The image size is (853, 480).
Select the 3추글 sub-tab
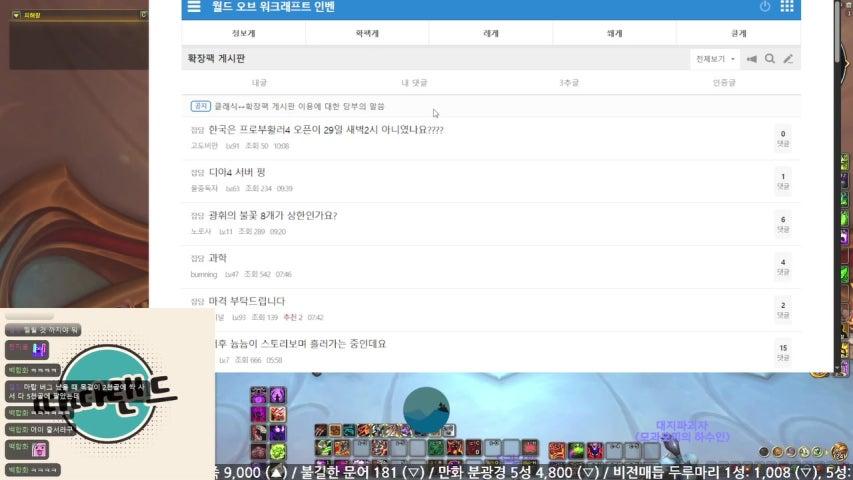pyautogui.click(x=569, y=83)
